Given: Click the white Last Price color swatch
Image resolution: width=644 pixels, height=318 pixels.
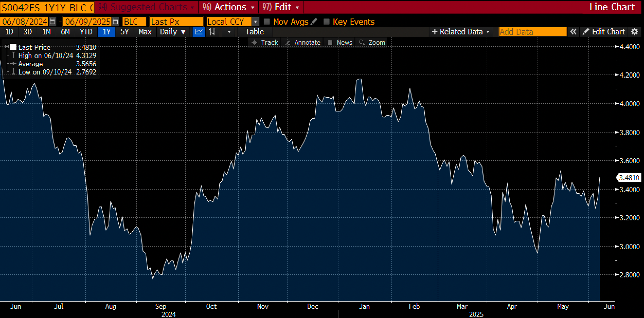Looking at the screenshot, I should click(13, 47).
